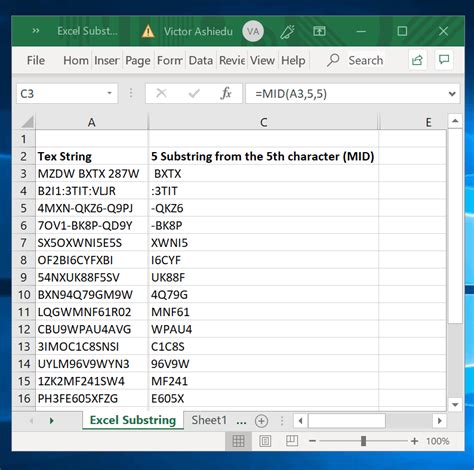
Task: Click cell 'OF2BI6CYFXBI'
Action: click(92, 260)
